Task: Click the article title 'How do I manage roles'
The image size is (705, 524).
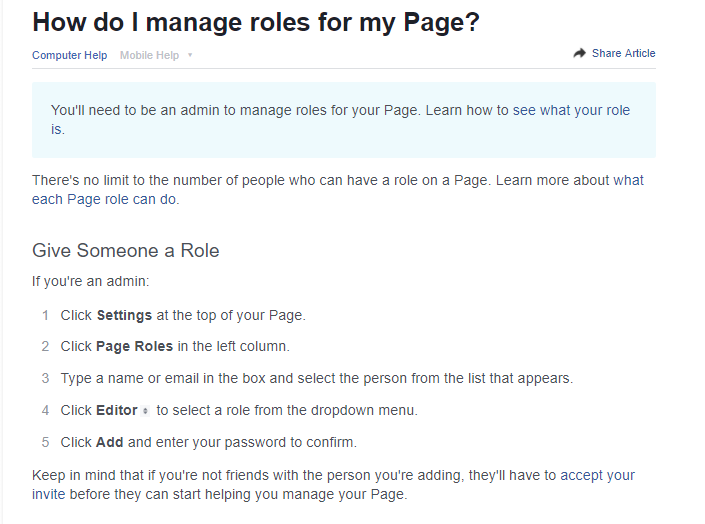Action: click(256, 22)
